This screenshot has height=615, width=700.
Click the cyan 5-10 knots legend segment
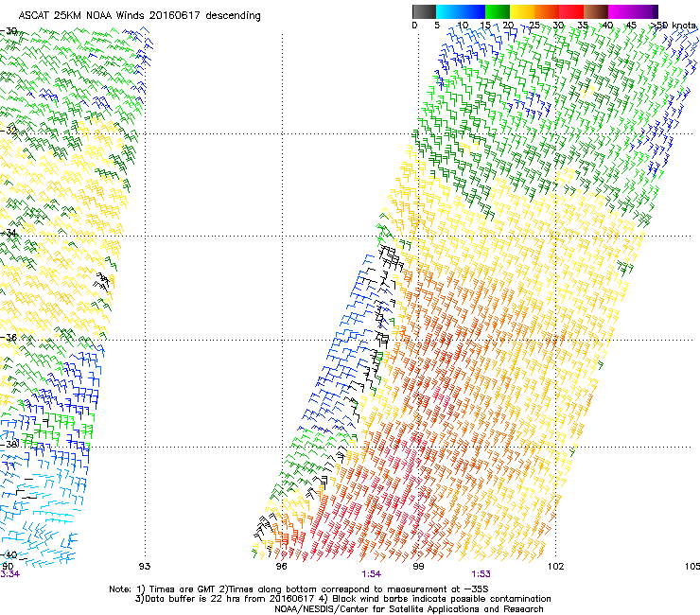447,11
